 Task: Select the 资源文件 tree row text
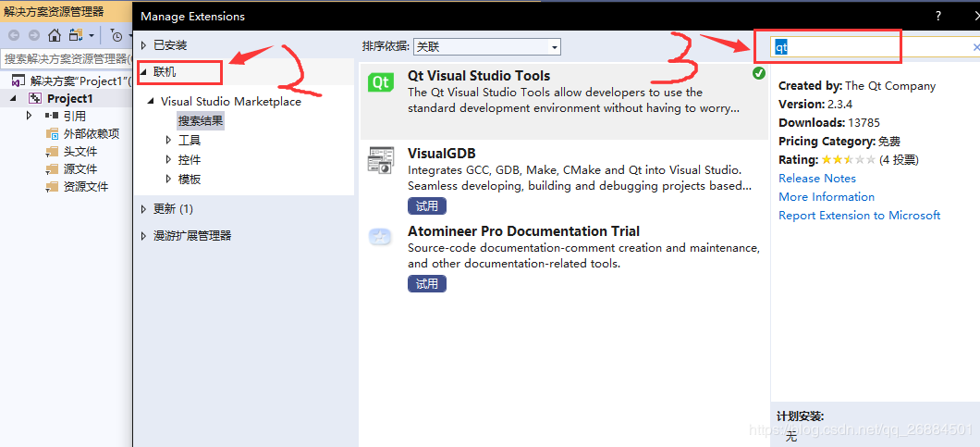[x=86, y=187]
